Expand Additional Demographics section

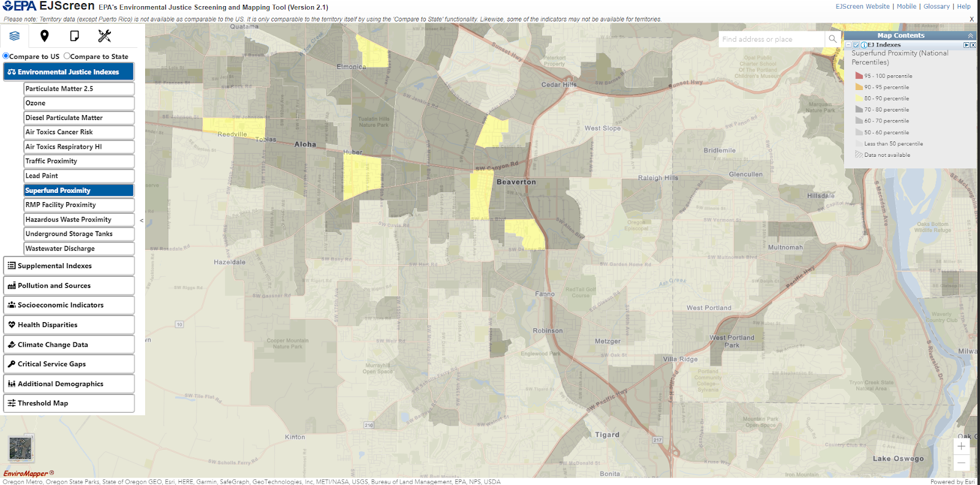click(x=69, y=383)
